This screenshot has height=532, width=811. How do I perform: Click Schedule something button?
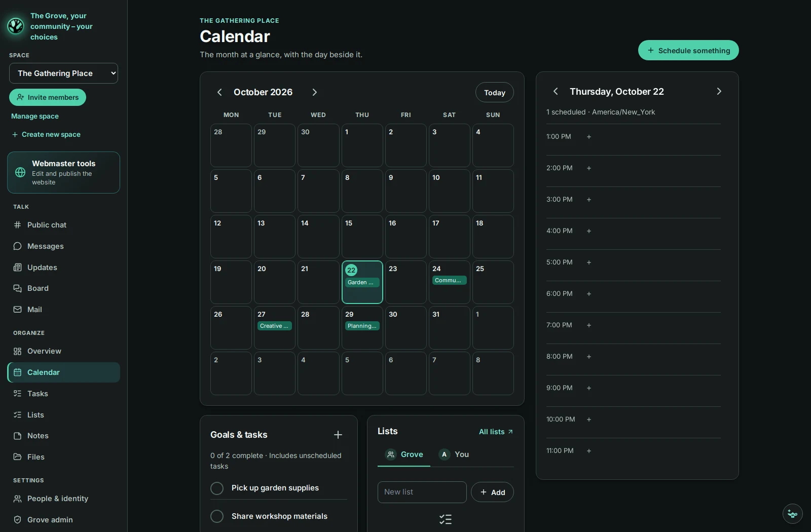point(688,50)
